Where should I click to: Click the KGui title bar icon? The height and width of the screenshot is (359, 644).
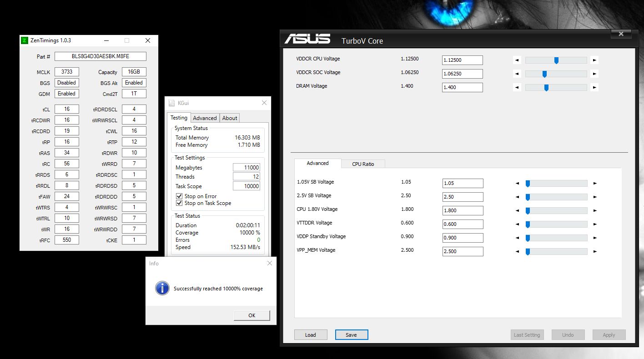tap(171, 103)
